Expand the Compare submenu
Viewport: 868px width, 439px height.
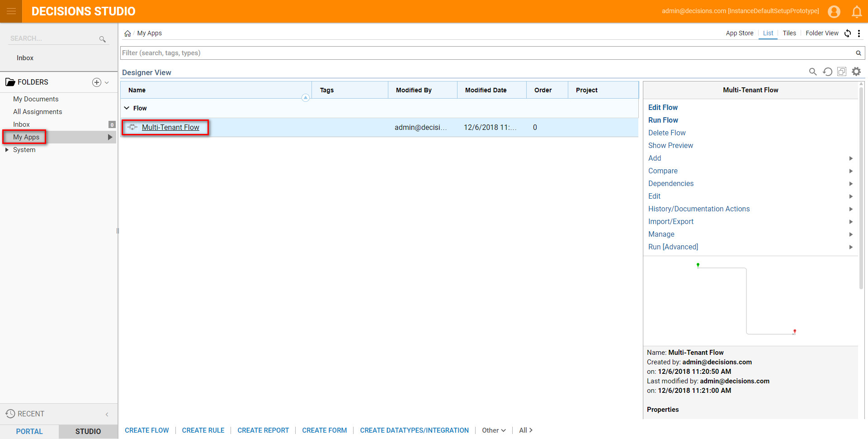[x=851, y=171]
